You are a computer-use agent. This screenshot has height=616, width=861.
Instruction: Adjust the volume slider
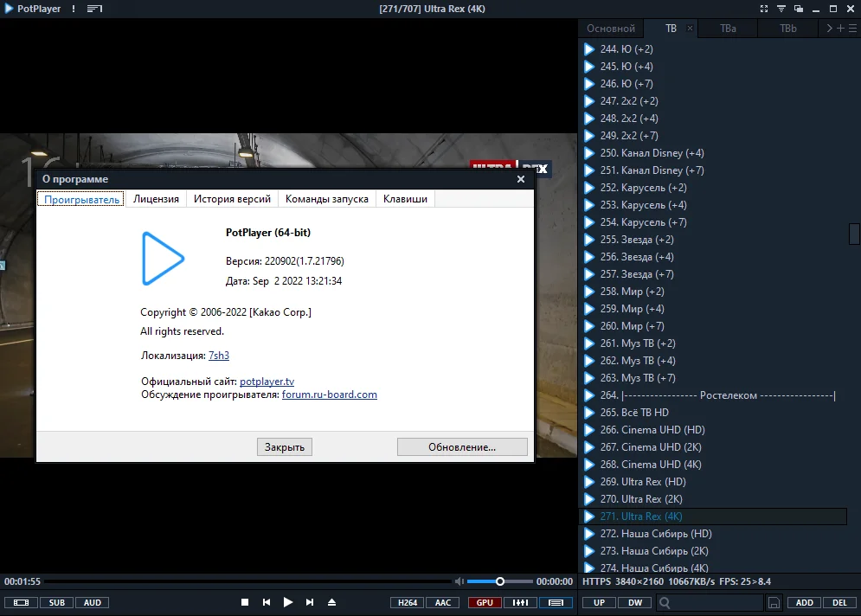pos(499,581)
